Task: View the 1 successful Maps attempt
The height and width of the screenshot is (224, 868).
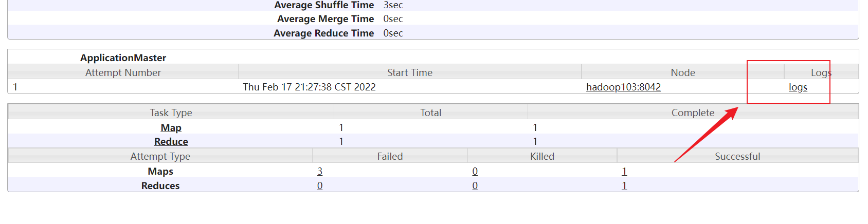Action: pos(624,171)
